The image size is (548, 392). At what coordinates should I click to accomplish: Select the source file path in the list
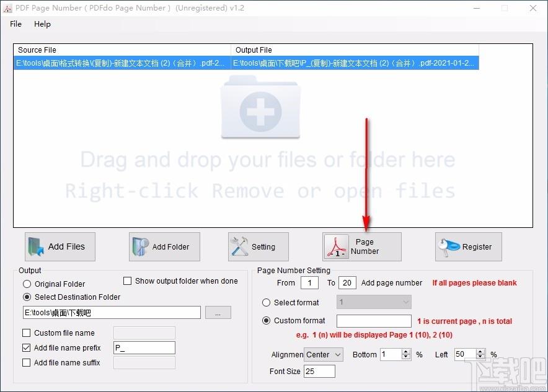pos(122,63)
